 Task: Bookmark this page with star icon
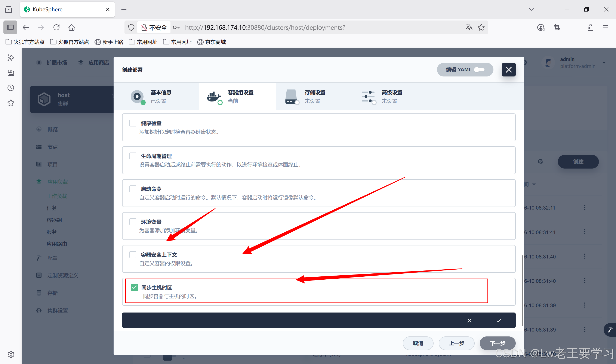point(481,27)
